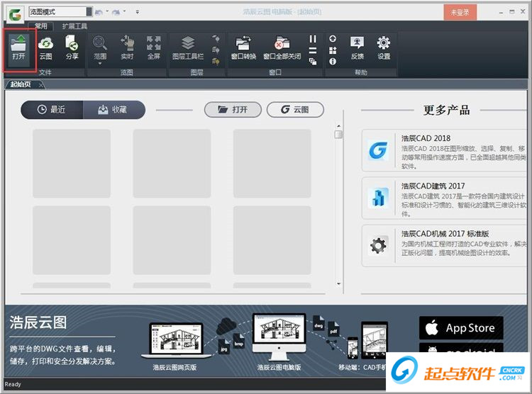Switch to 最近 (Recent) toggle
This screenshot has height=394, width=532.
[x=52, y=110]
